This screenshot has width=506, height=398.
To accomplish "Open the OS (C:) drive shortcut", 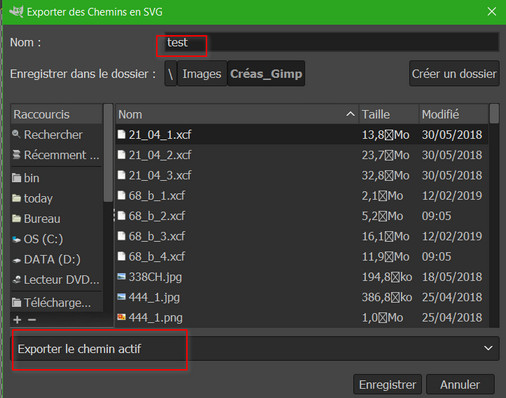I will coord(57,239).
